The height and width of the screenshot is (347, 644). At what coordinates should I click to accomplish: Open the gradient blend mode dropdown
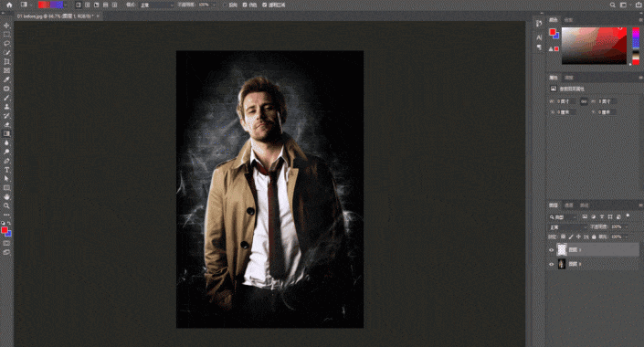point(156,5)
